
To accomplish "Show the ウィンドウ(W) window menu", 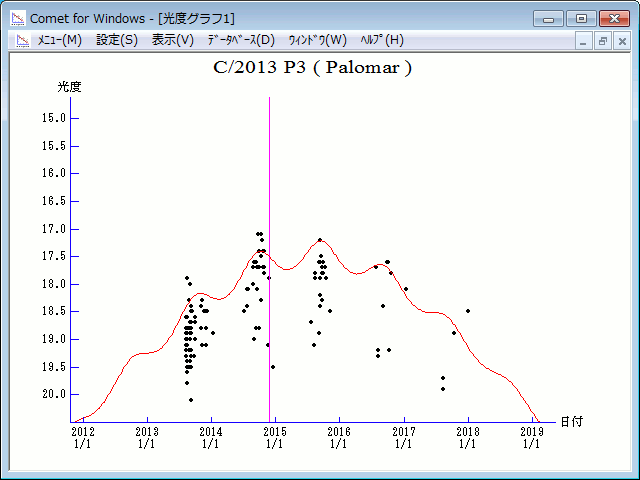I will pyautogui.click(x=317, y=40).
